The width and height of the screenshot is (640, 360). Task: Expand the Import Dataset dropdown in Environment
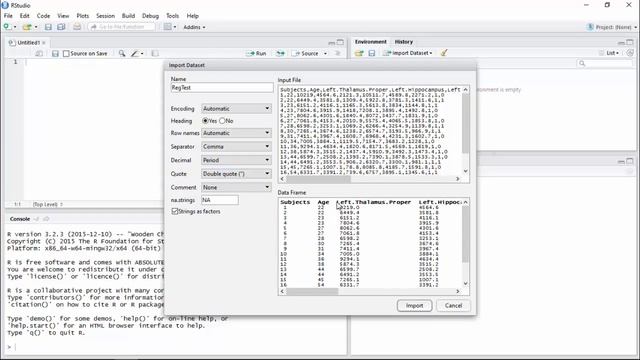[x=408, y=53]
